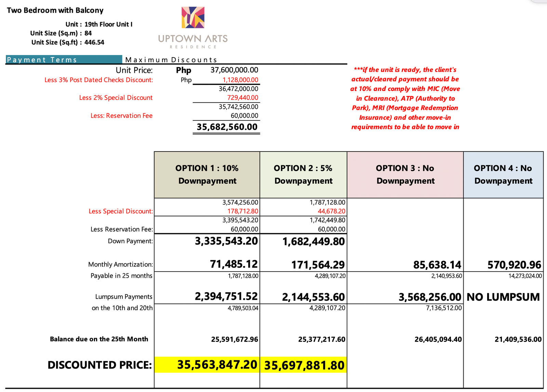The width and height of the screenshot is (547, 392).
Task: Click the Option 4 No Downpayment header
Action: point(503,174)
